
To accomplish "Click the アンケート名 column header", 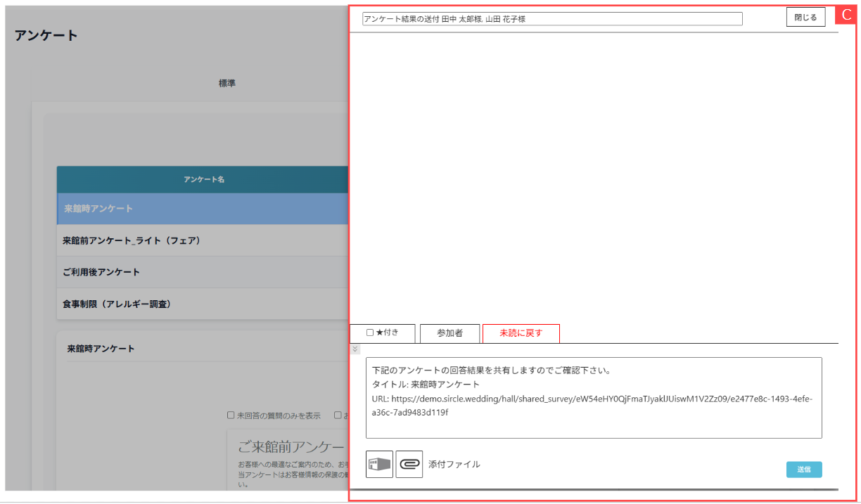I will (203, 180).
